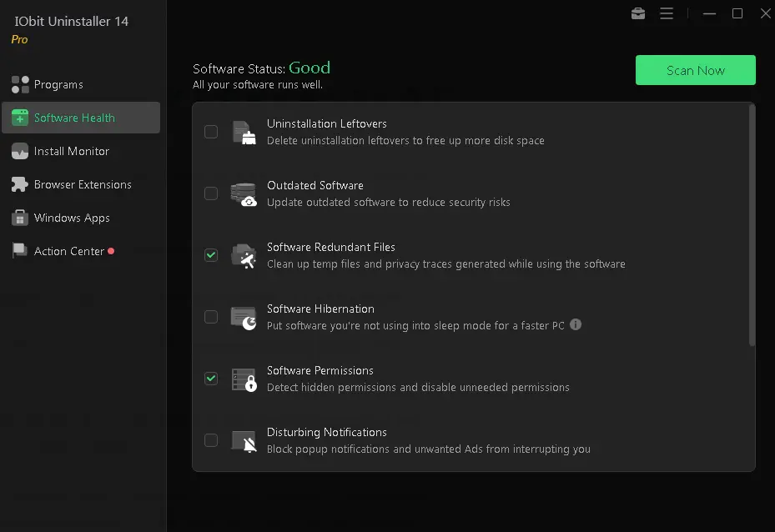Click the Disturbing Notifications title
This screenshot has width=775, height=532.
click(327, 432)
